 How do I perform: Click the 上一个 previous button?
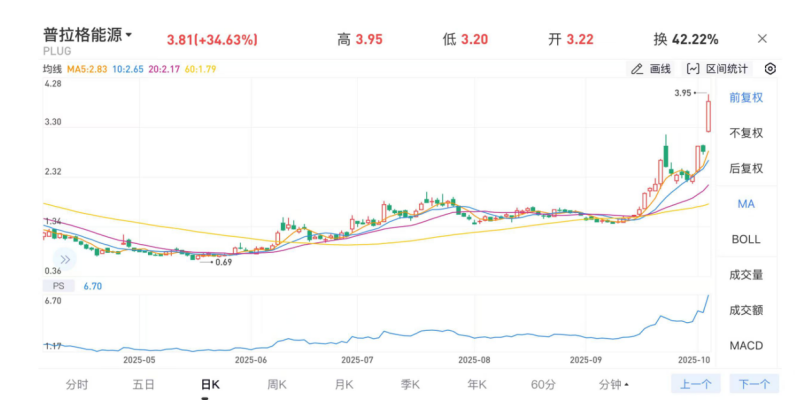pos(695,384)
